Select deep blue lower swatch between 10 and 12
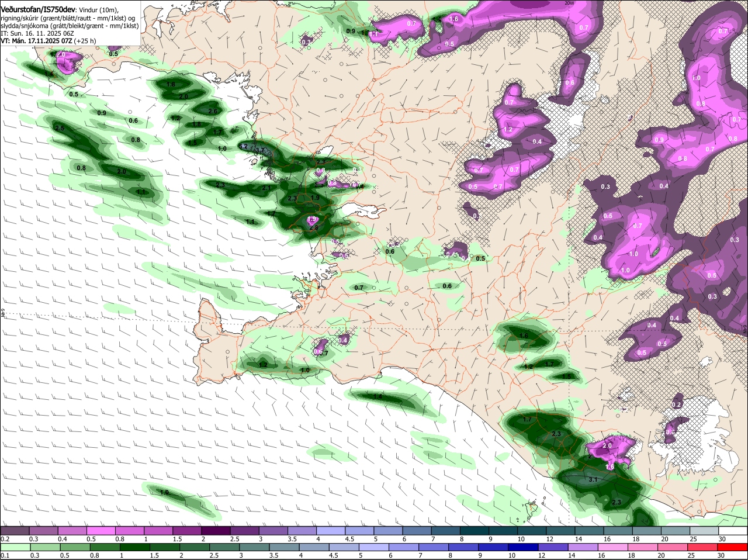The image size is (748, 560). [x=523, y=547]
